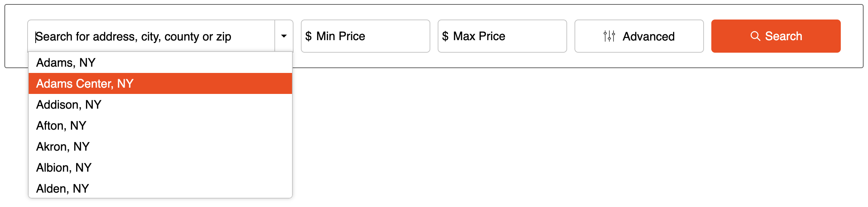
Task: Click the sliders icon beside Advanced
Action: click(609, 36)
